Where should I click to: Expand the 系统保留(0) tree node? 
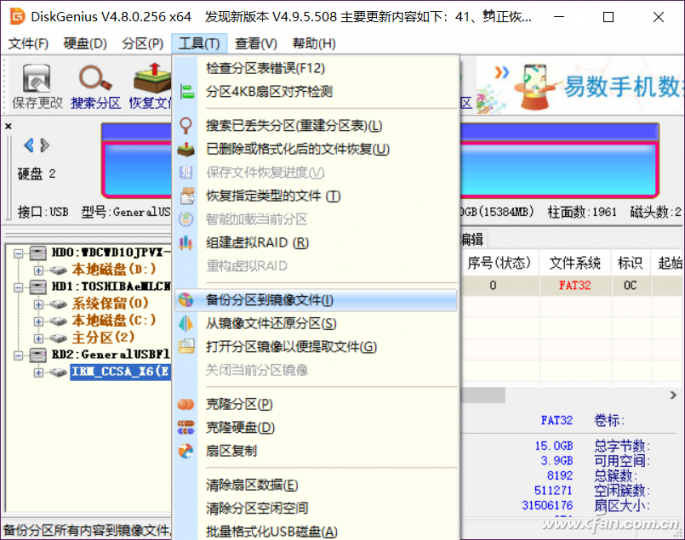point(38,304)
